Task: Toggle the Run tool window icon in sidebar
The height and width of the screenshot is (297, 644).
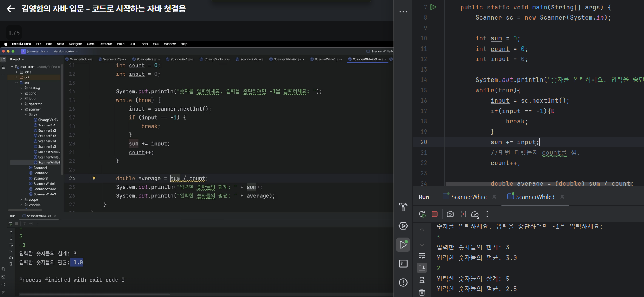Action: click(x=403, y=245)
